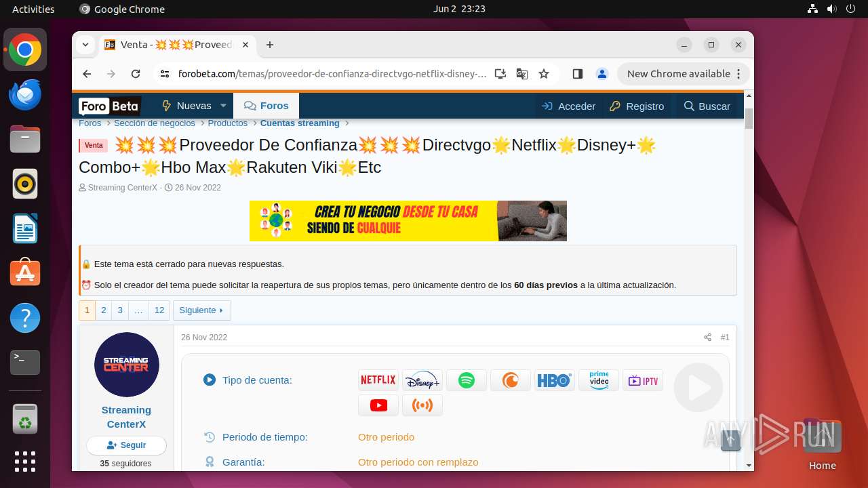Click the post #1 permalink

pyautogui.click(x=725, y=338)
